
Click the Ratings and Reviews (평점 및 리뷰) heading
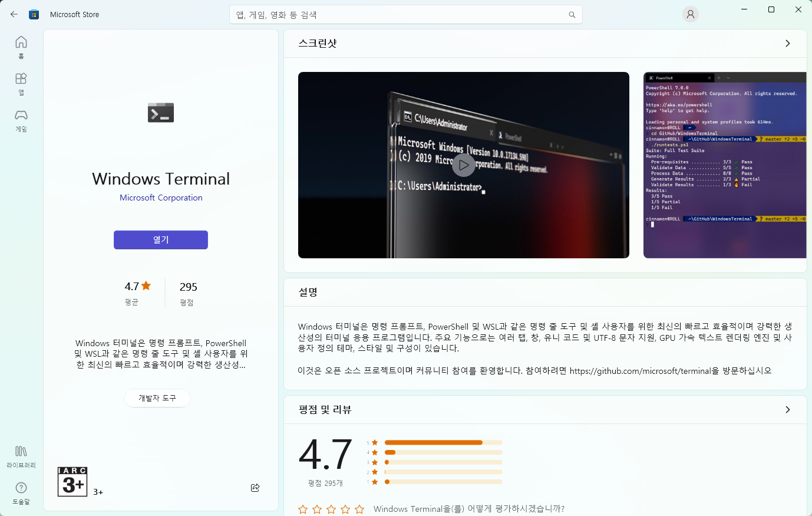tap(325, 409)
